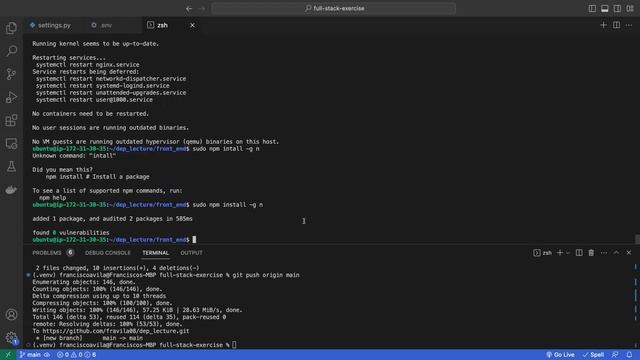
Task: Click 'git push origin main' command text
Action: (266, 275)
